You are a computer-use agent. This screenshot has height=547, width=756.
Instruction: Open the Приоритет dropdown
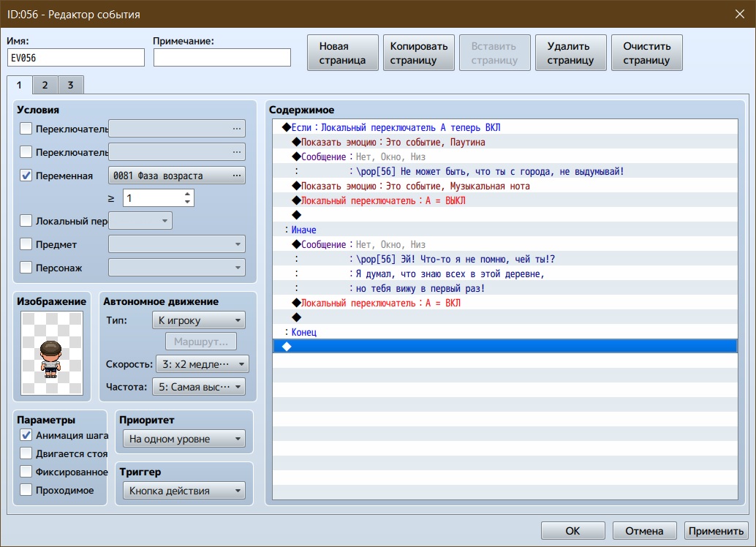(184, 440)
